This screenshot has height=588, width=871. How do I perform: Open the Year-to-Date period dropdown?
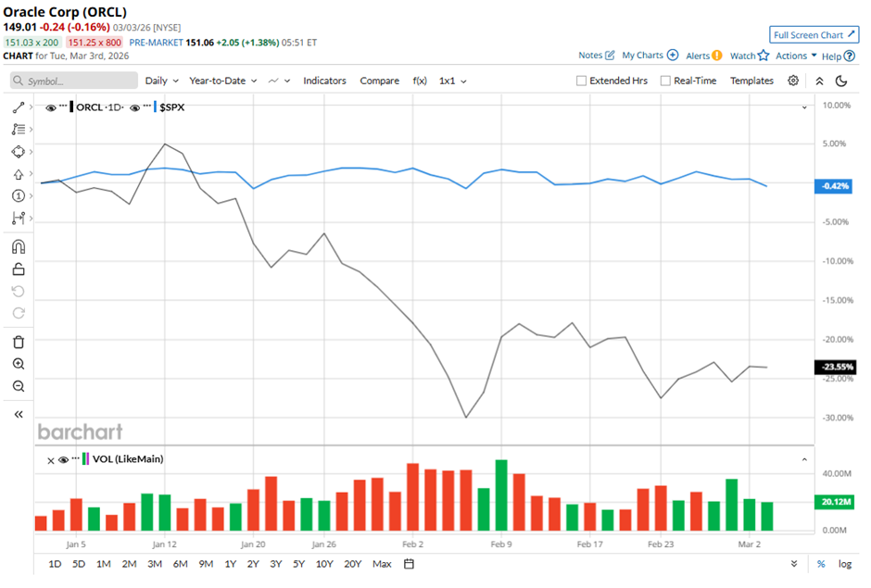(222, 81)
